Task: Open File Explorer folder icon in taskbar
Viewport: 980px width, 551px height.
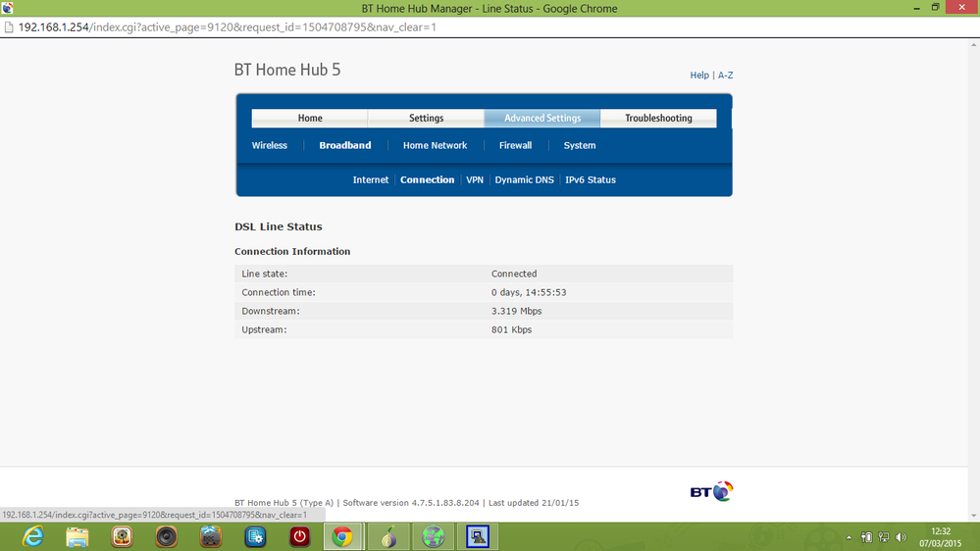Action: (77, 536)
